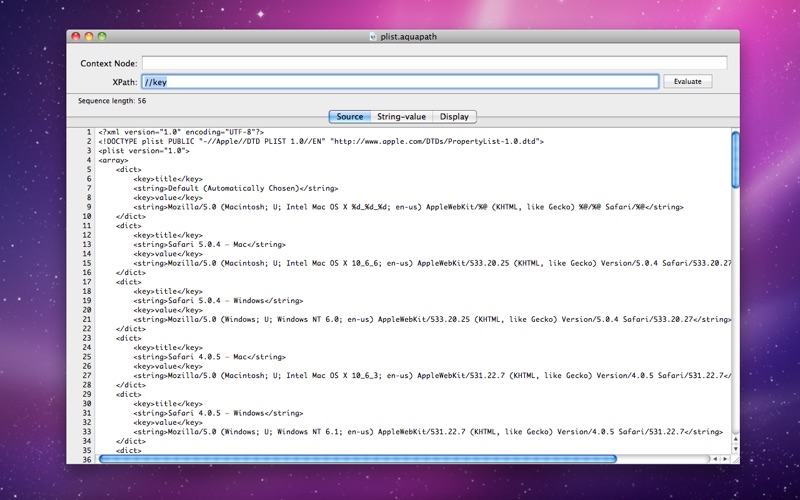Click the <array> tag on line 4
Screen dimensions: 800x500
point(113,160)
